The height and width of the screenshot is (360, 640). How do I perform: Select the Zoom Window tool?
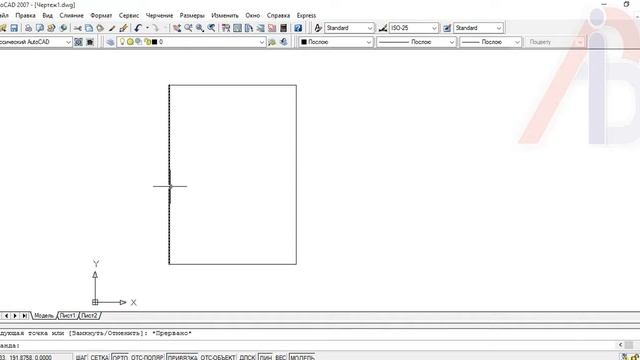click(x=200, y=28)
